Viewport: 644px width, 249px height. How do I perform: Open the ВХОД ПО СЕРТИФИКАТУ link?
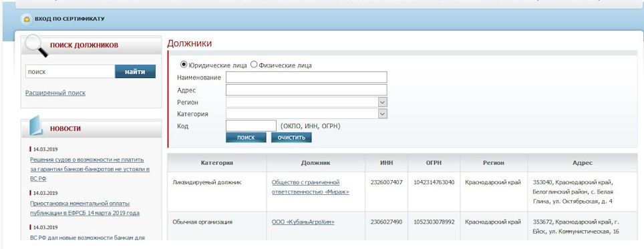click(x=69, y=19)
